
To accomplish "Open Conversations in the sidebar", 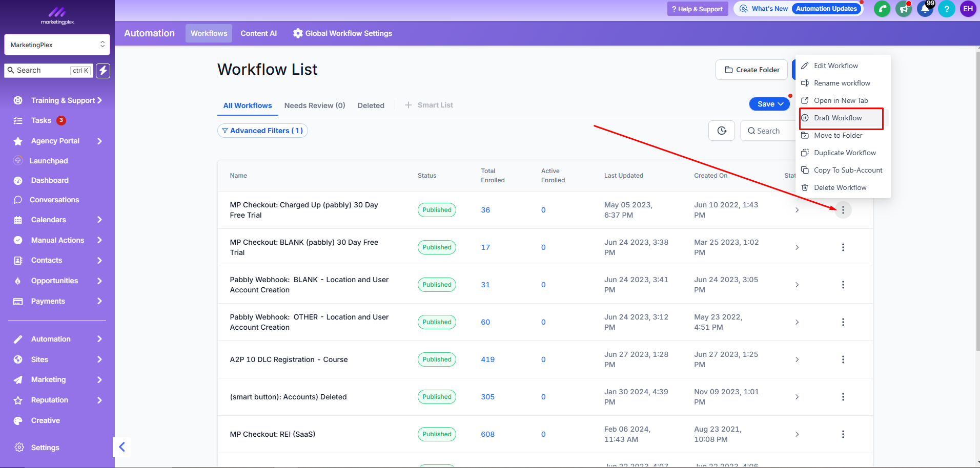I will [54, 200].
